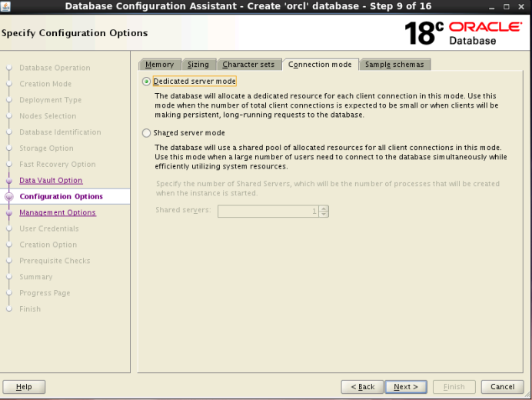532x400 pixels.
Task: Decrease the Shared servers spinner value
Action: (324, 215)
